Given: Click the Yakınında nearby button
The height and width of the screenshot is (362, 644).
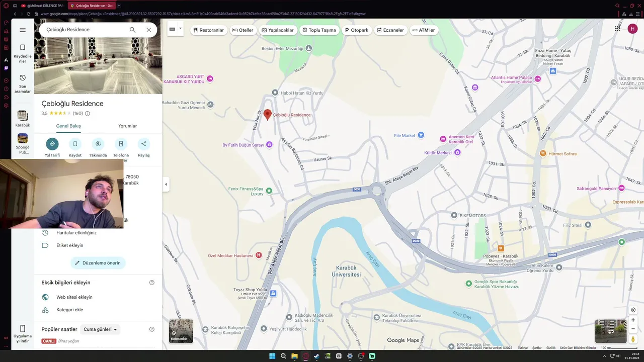Looking at the screenshot, I should (98, 144).
